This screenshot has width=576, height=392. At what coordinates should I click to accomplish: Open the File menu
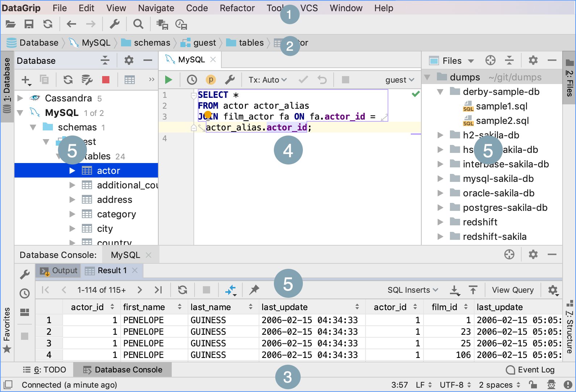[60, 8]
